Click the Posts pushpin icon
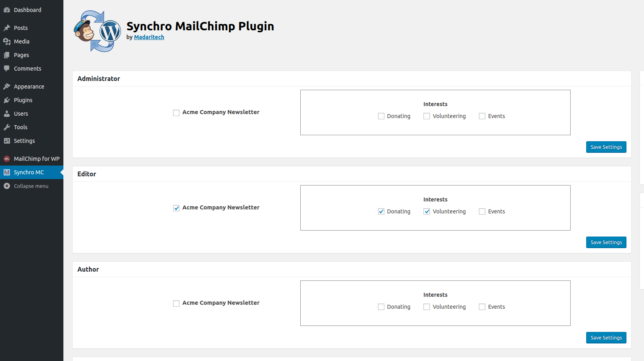The height and width of the screenshot is (361, 644). click(x=7, y=28)
